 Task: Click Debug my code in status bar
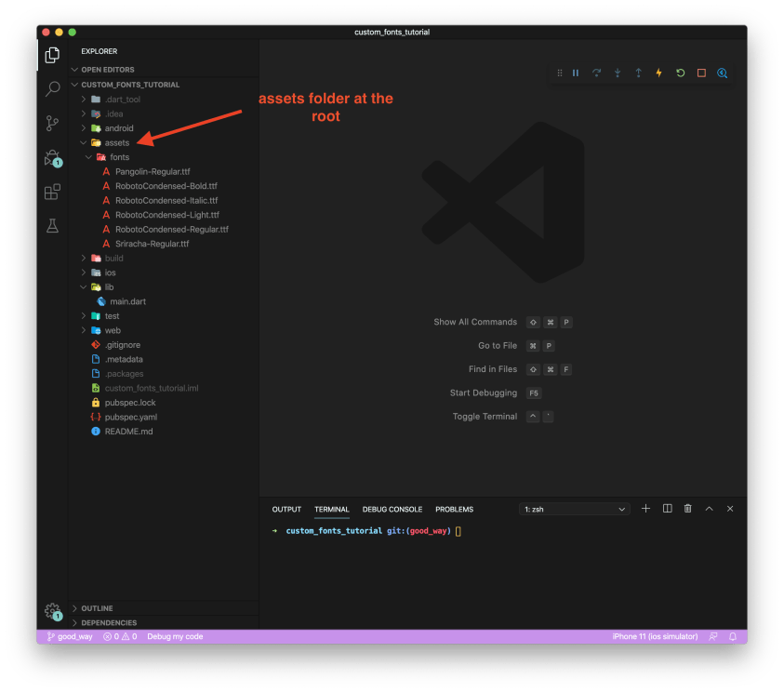coord(175,636)
